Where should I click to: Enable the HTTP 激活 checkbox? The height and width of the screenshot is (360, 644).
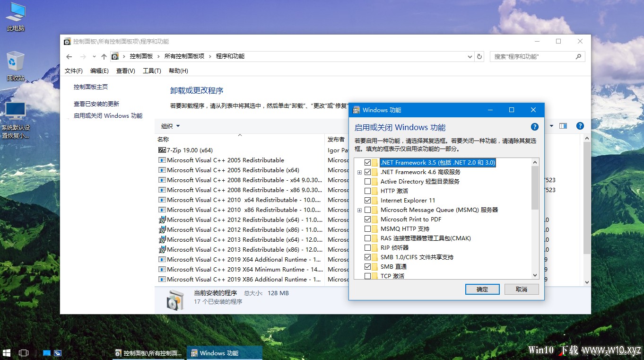367,191
